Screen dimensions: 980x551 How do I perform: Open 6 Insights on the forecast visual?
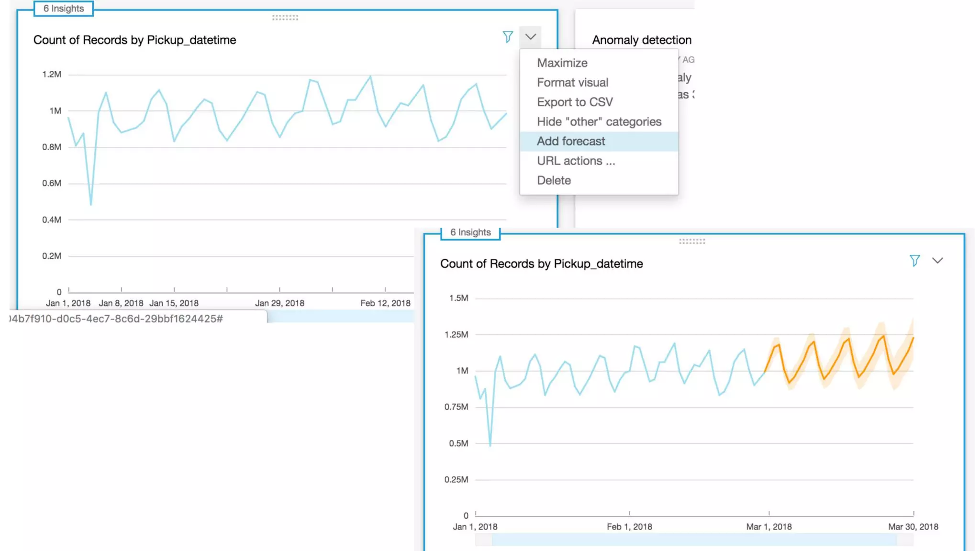click(470, 232)
